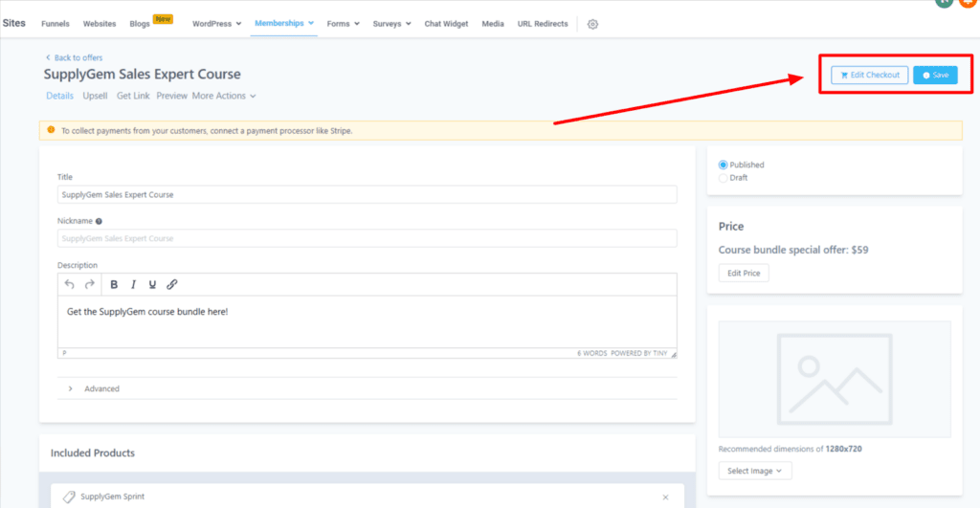Click into the Title input field

coord(367,194)
